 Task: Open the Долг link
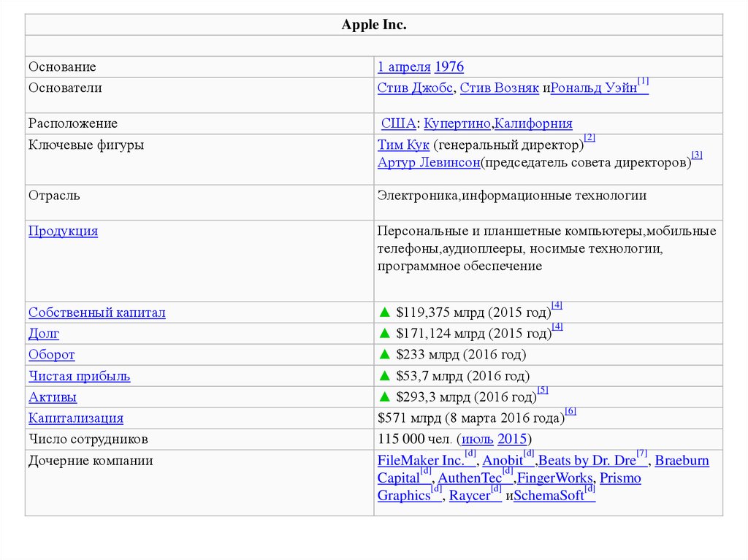44,334
